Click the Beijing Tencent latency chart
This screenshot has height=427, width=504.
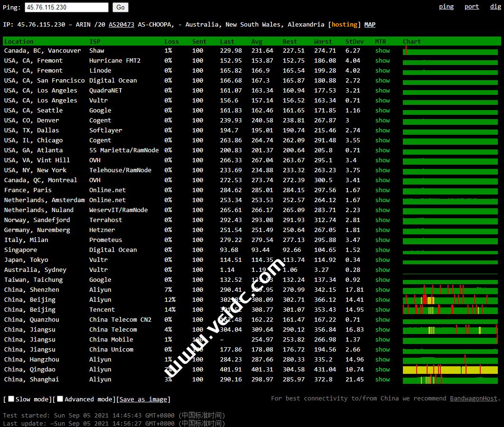click(x=450, y=310)
